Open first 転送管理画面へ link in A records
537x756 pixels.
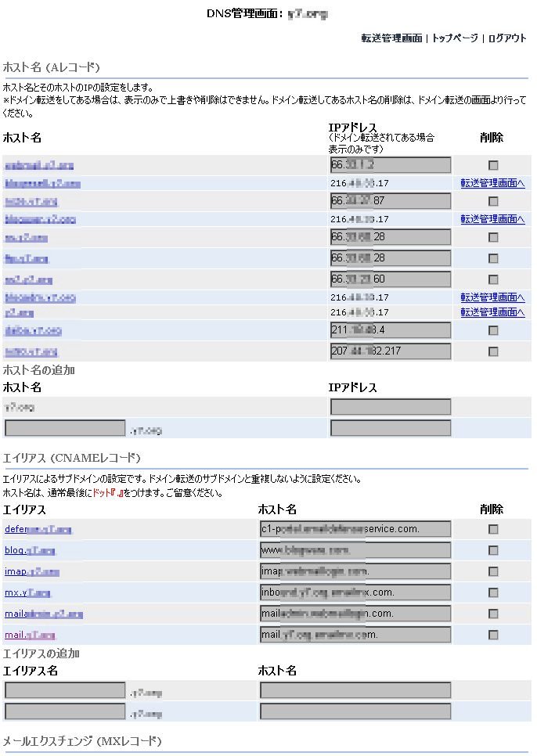(492, 183)
